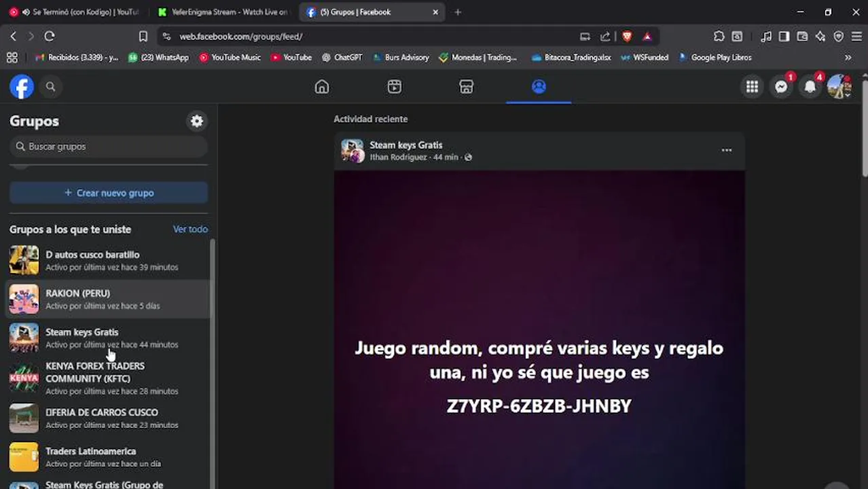Click the KENYA group thumbnail image

pyautogui.click(x=24, y=378)
